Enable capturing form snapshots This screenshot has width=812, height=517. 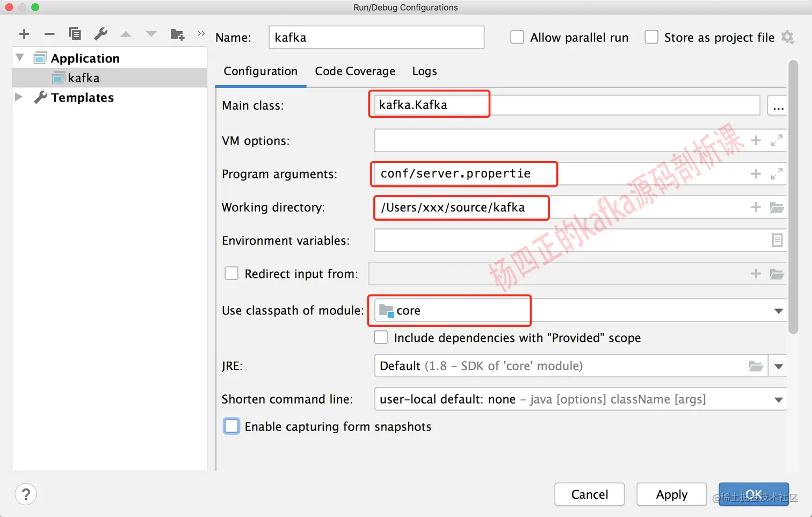[x=231, y=426]
